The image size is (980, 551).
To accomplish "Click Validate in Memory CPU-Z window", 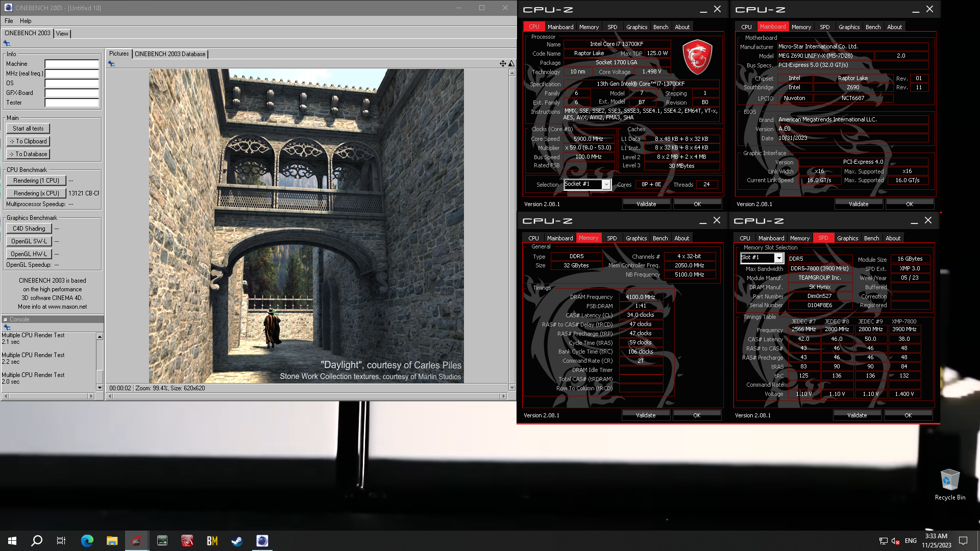I will coord(646,415).
